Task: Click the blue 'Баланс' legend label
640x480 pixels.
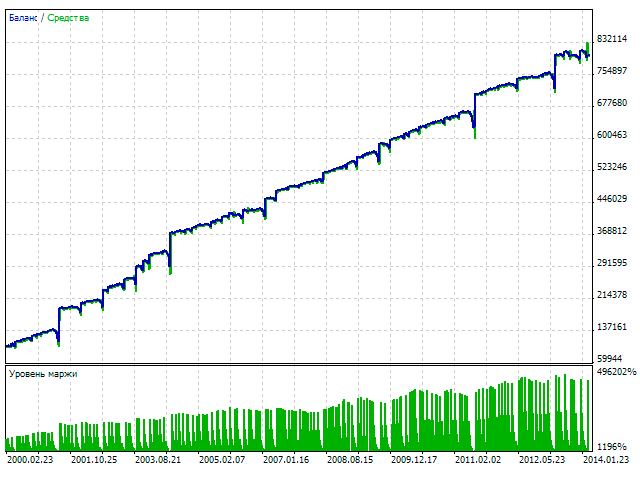Action: coord(23,18)
